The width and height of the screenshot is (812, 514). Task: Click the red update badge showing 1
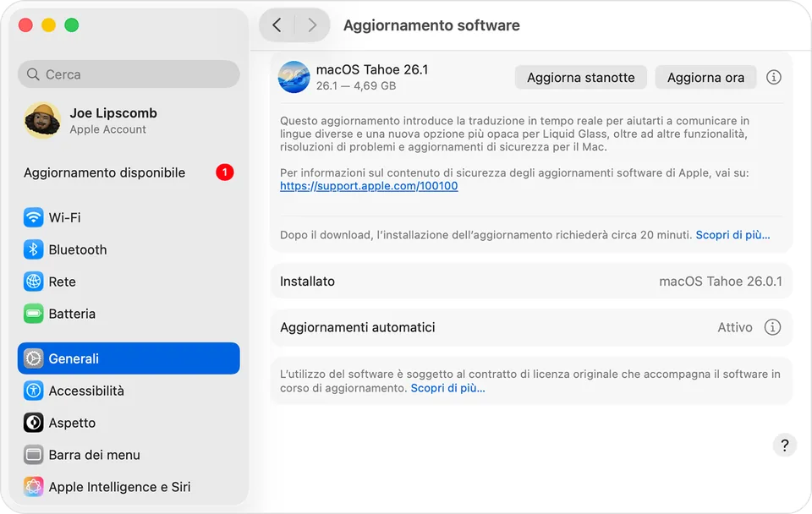225,172
